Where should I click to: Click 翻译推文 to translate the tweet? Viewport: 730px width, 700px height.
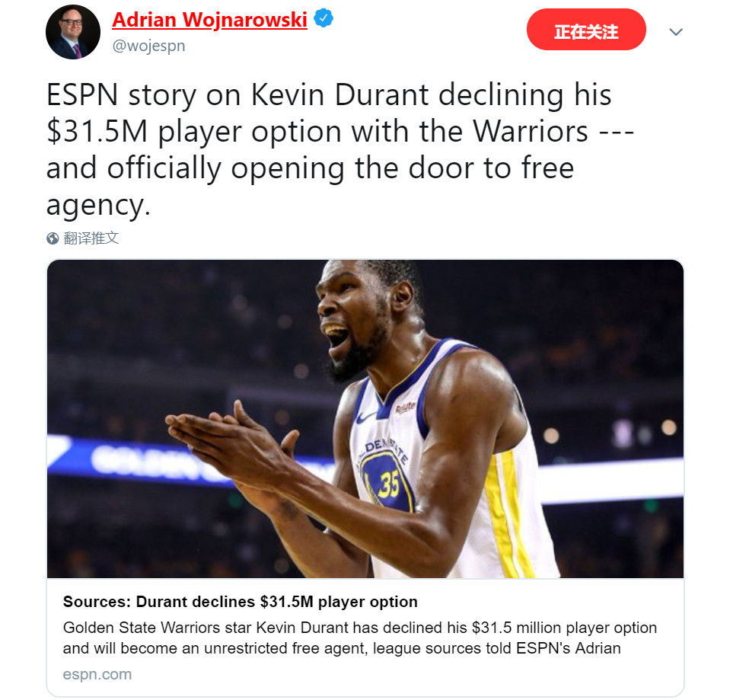91,238
